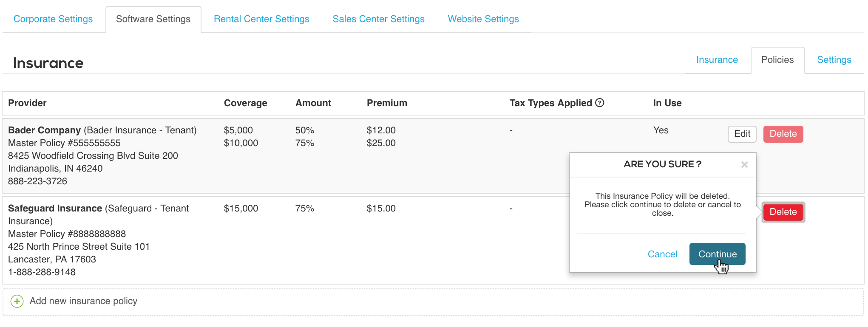Click the $10,000 coverage value
The image size is (868, 327).
pos(241,143)
